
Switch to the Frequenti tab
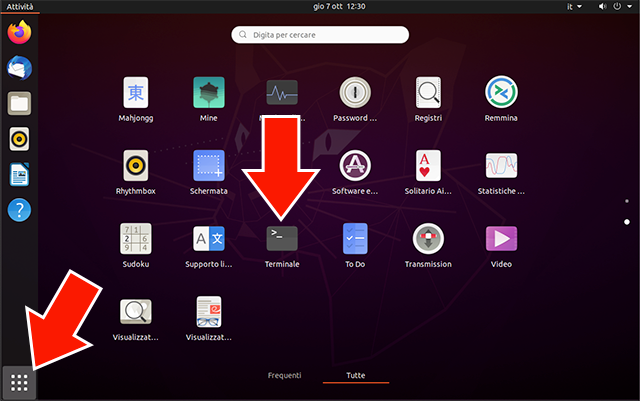(x=285, y=375)
